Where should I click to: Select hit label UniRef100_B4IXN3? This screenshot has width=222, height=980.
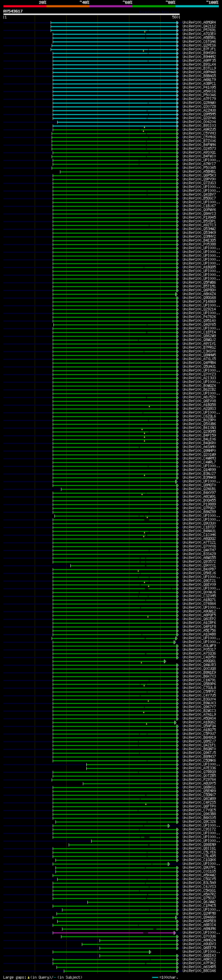199,428
